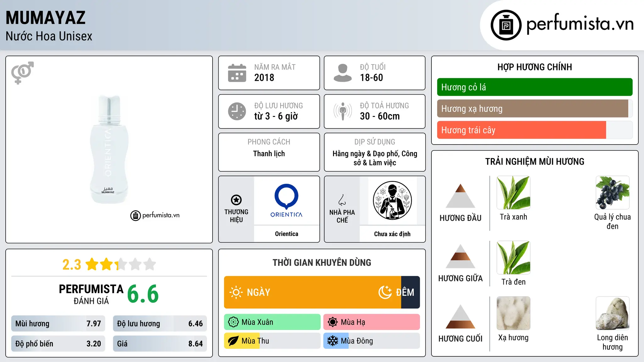
Task: Select the perfumer illustration icon
Action: pyautogui.click(x=392, y=200)
